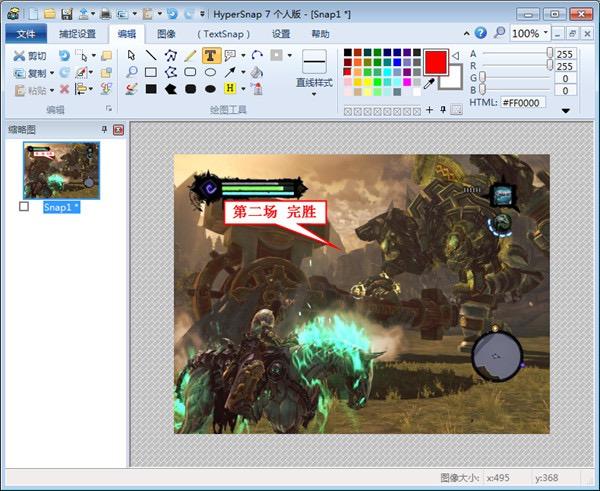Image resolution: width=600 pixels, height=491 pixels.
Task: Click the HTML color code field #FF0000
Action: click(x=522, y=102)
